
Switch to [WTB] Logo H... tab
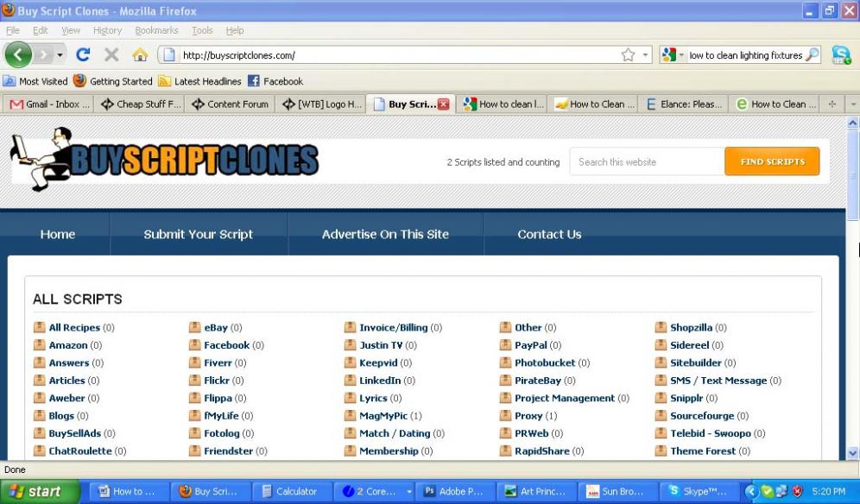point(321,104)
